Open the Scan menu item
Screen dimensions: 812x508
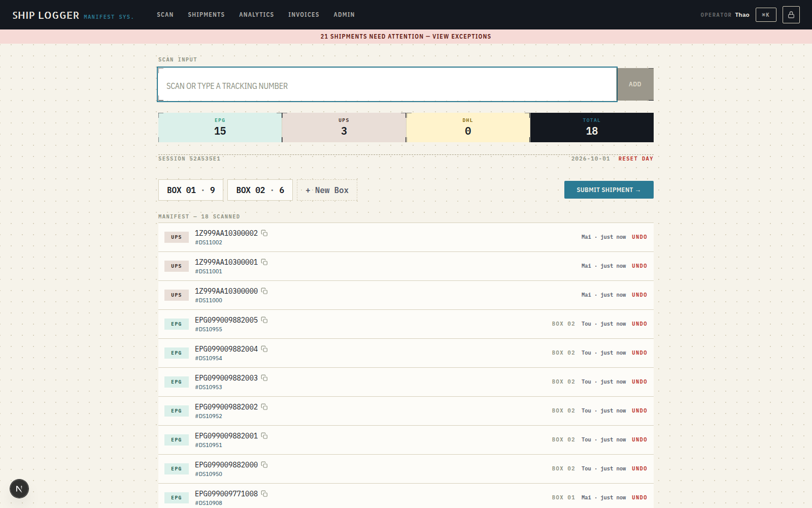click(165, 15)
